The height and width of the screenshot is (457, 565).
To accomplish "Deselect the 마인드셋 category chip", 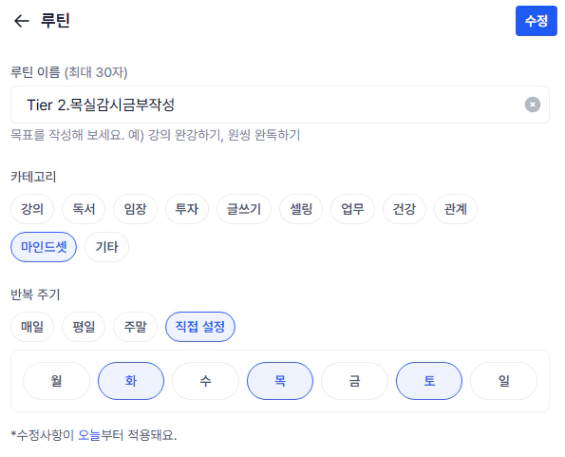I will tap(44, 247).
